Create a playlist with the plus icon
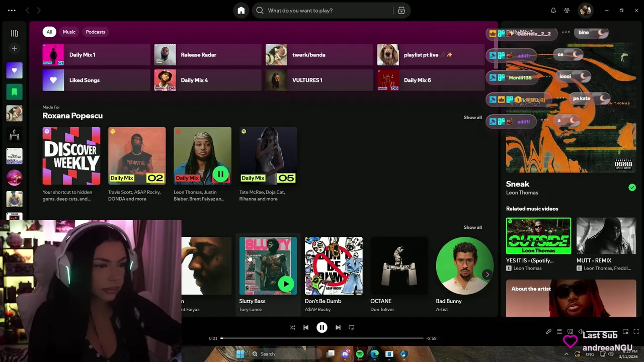This screenshot has width=644, height=362. [14, 49]
